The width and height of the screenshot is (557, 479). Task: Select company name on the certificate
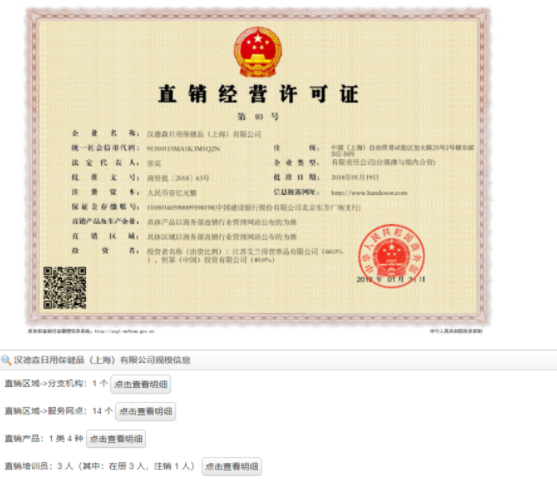point(204,134)
